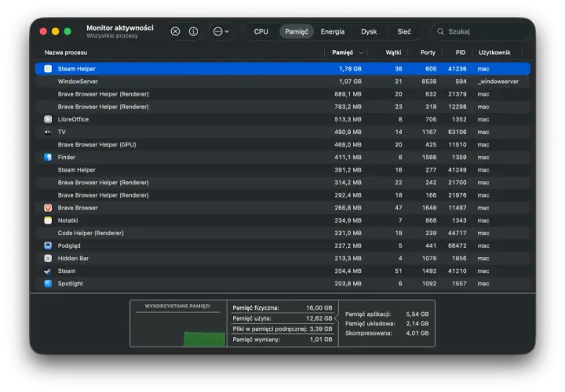Click the Steam Helper icon in highlighted row
This screenshot has height=392, width=565.
(48, 69)
